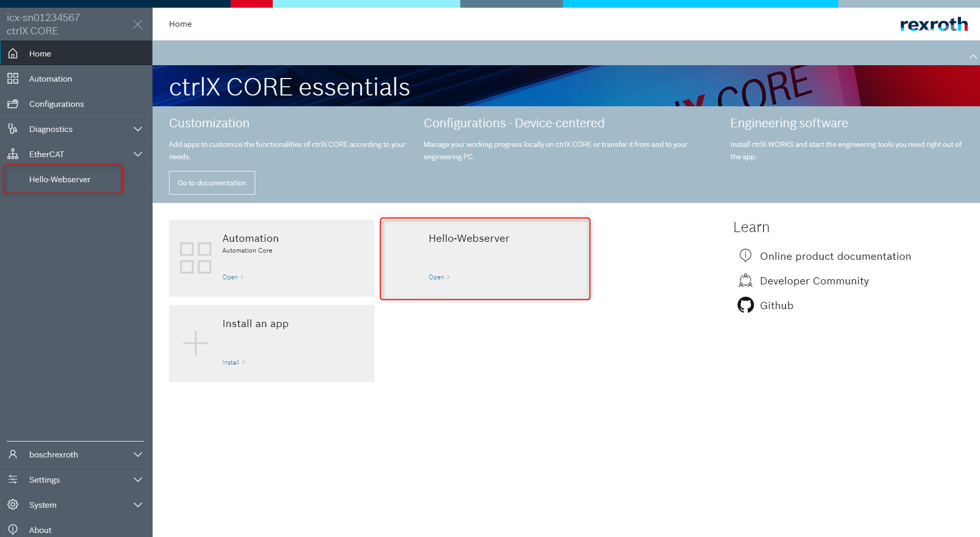The width and height of the screenshot is (980, 537).
Task: Click the Automation grid icon in sidebar
Action: 13,79
